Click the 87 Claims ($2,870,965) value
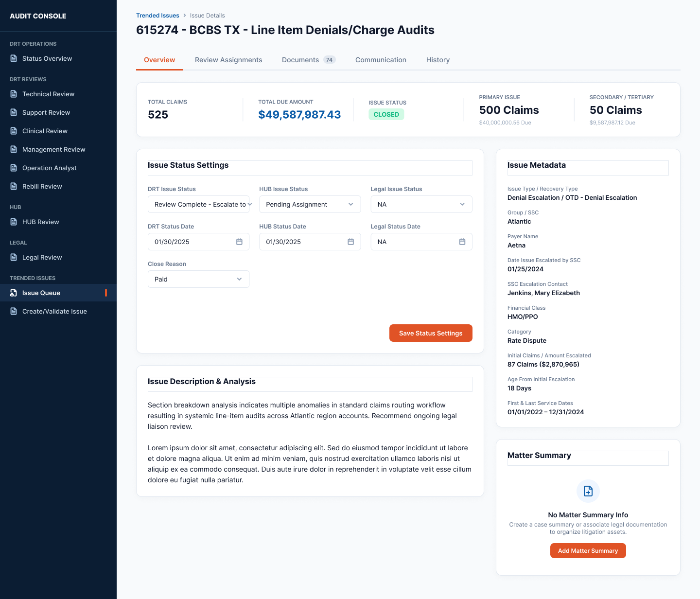The width and height of the screenshot is (700, 599). tap(543, 364)
